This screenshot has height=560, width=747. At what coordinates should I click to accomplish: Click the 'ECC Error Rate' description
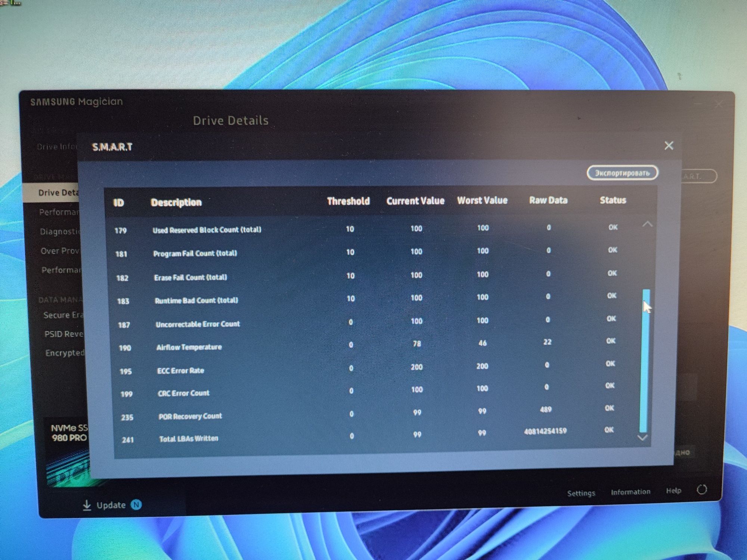point(181,371)
